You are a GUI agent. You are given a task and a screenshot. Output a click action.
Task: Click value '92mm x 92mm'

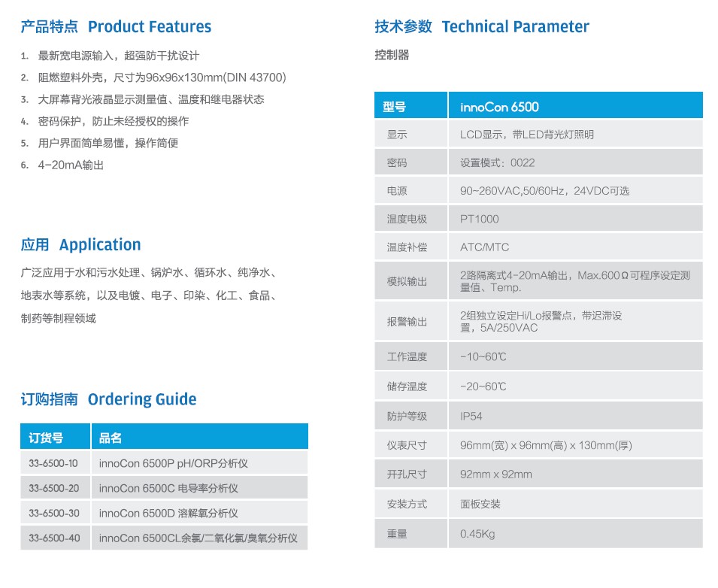point(496,474)
